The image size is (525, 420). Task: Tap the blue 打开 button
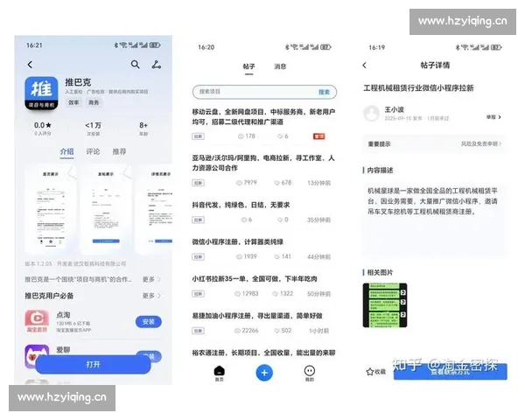[93, 364]
